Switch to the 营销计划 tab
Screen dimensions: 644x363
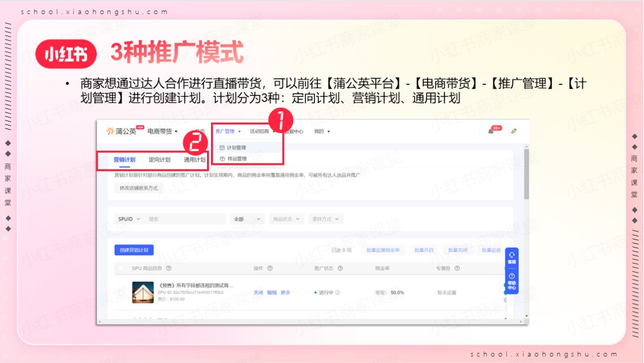pos(124,160)
